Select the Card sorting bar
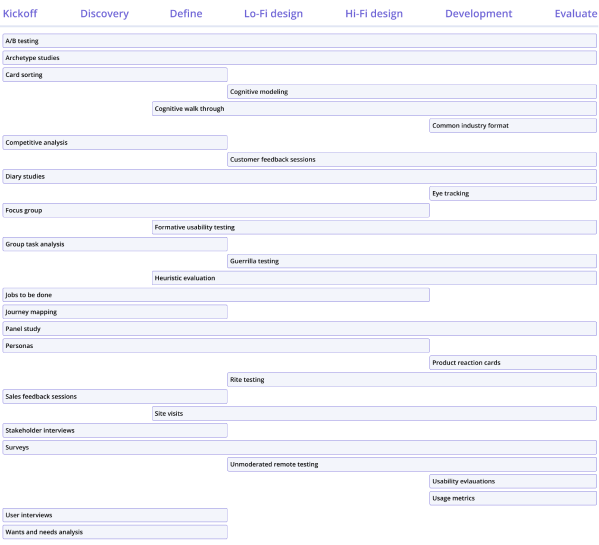The height and width of the screenshot is (545, 599). (x=115, y=75)
